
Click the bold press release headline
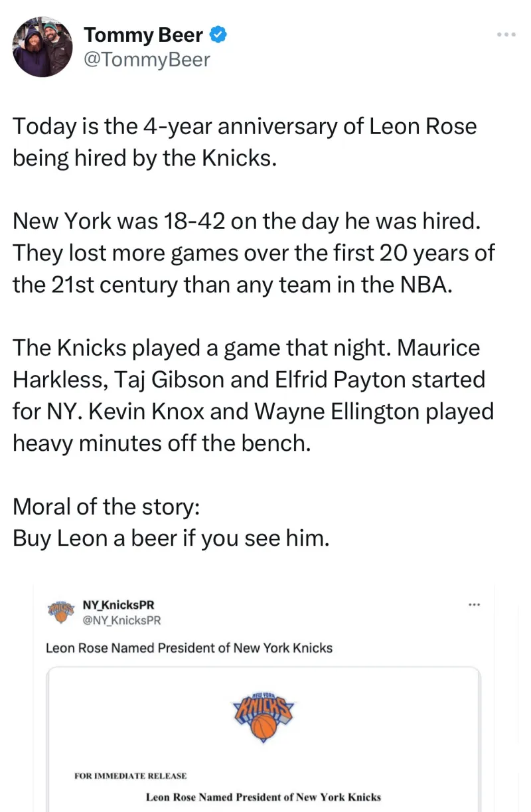264,797
